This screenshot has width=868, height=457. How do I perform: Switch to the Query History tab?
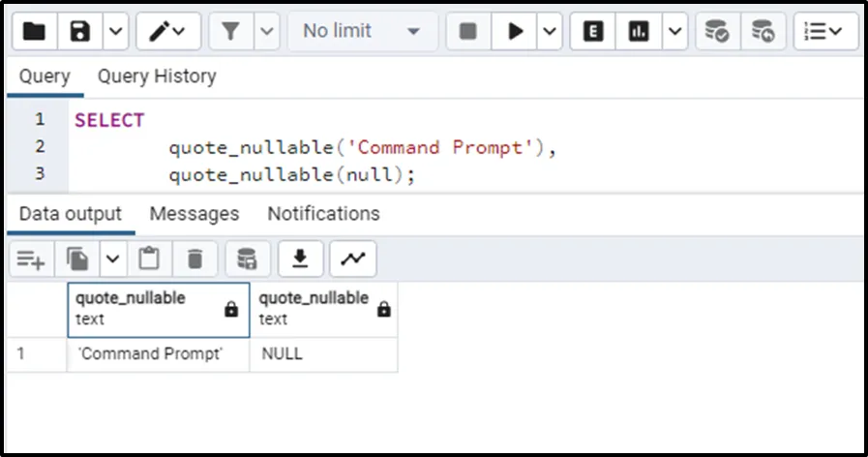pyautogui.click(x=157, y=76)
